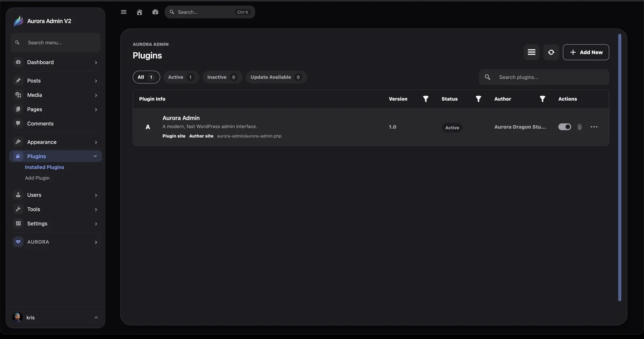The width and height of the screenshot is (644, 339).
Task: Click version 1.0 cell
Action: pos(392,127)
